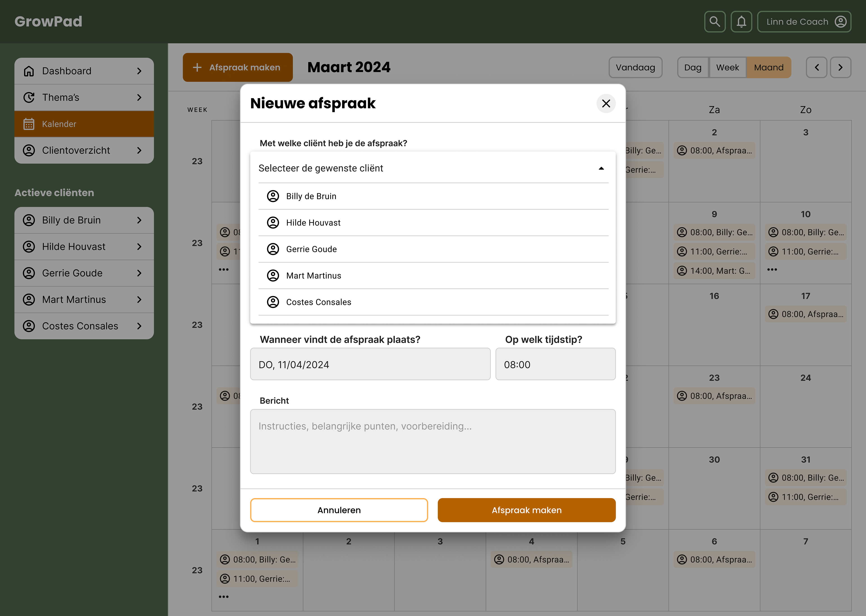Open Billy de Bruin in Actieve cliënten
Image resolution: width=866 pixels, height=616 pixels.
tap(84, 220)
